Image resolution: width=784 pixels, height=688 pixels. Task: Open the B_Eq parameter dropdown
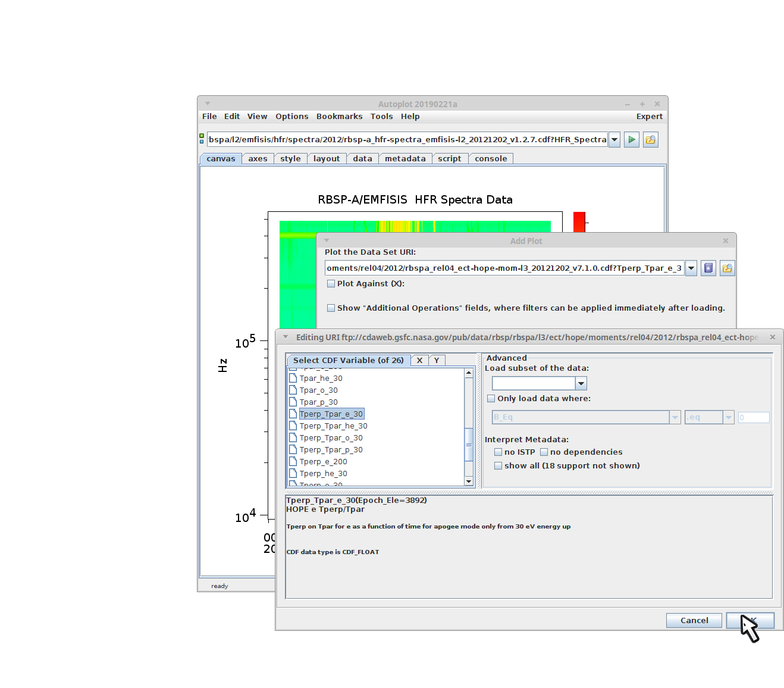click(x=675, y=417)
